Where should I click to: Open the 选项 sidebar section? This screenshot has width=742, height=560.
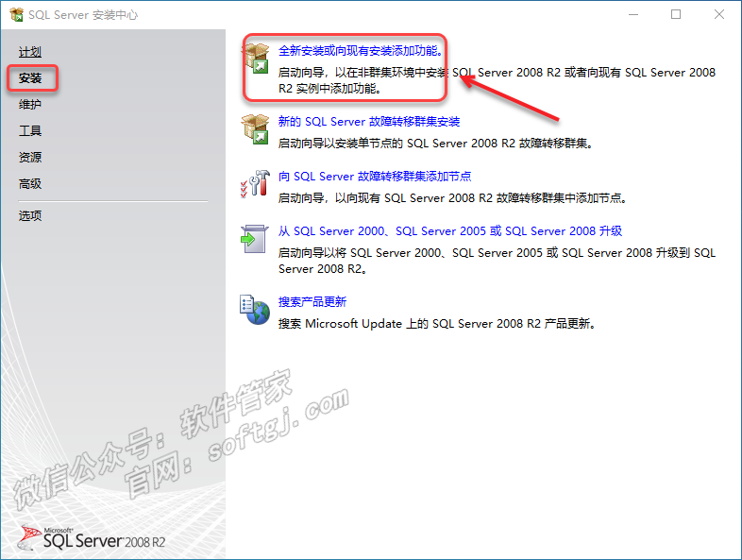point(30,216)
